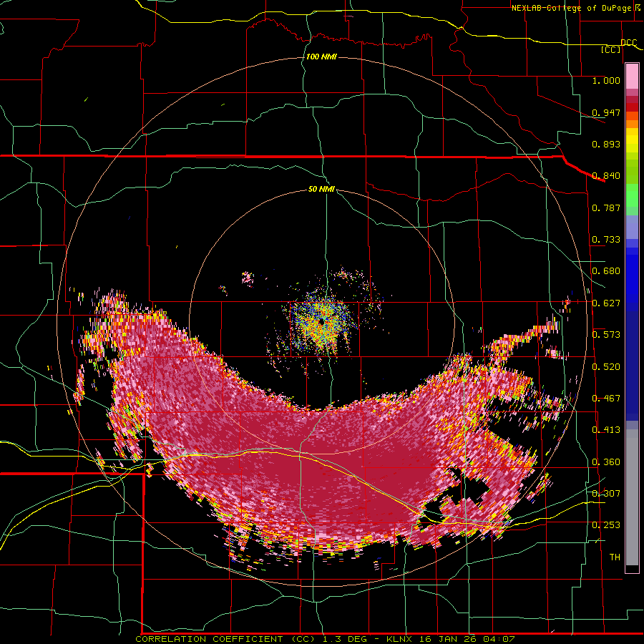Click the pink top segment of color bar
Image resolution: width=644 pixels, height=644 pixels.
pyautogui.click(x=632, y=77)
